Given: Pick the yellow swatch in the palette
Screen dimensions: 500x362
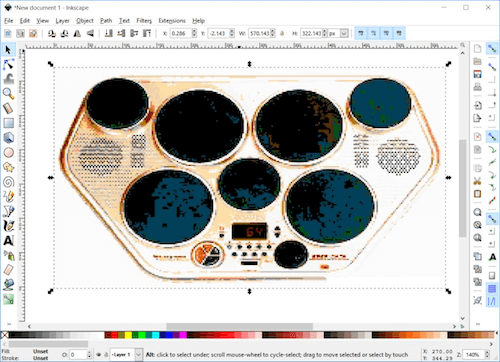Looking at the screenshot, I should tap(128, 335).
